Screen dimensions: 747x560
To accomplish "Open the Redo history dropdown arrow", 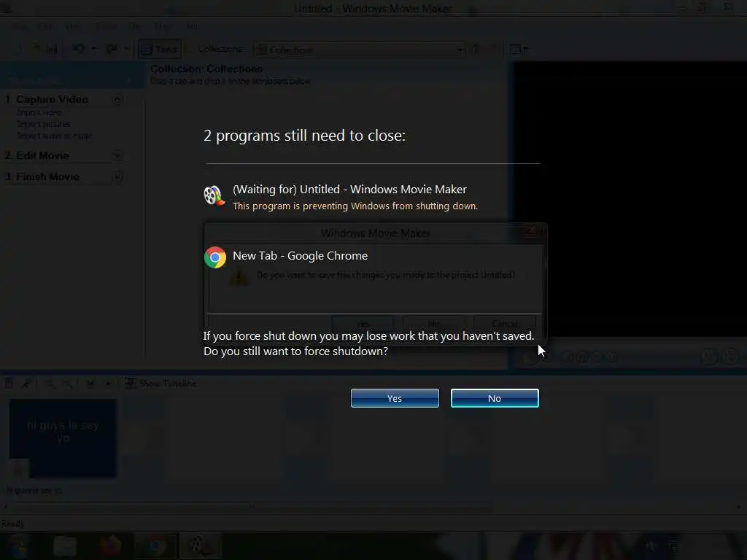I will click(x=126, y=49).
